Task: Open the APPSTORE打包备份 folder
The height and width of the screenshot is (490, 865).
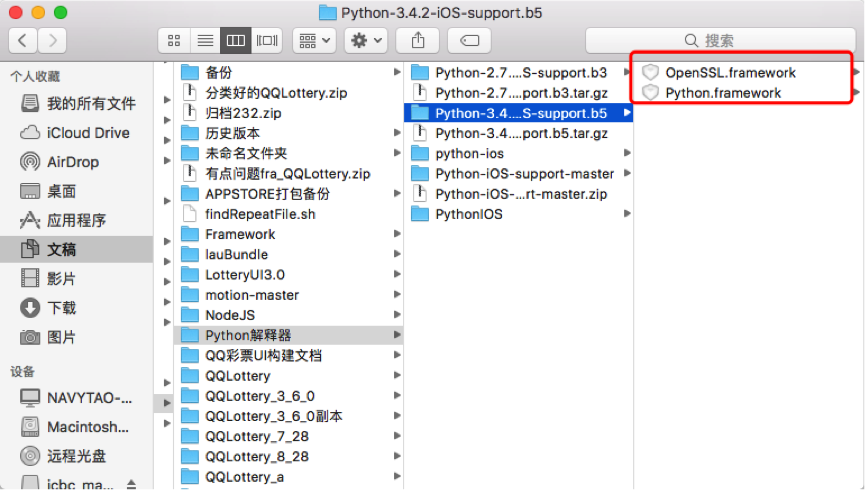Action: [x=289, y=194]
